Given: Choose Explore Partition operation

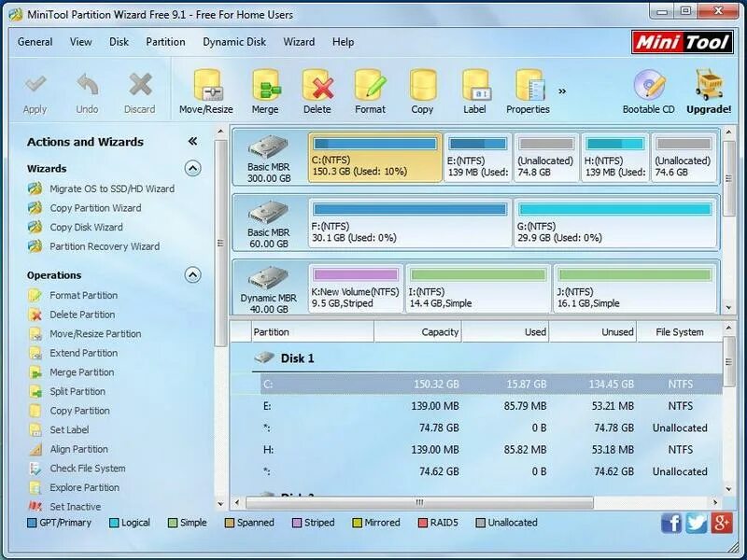Looking at the screenshot, I should tap(84, 487).
